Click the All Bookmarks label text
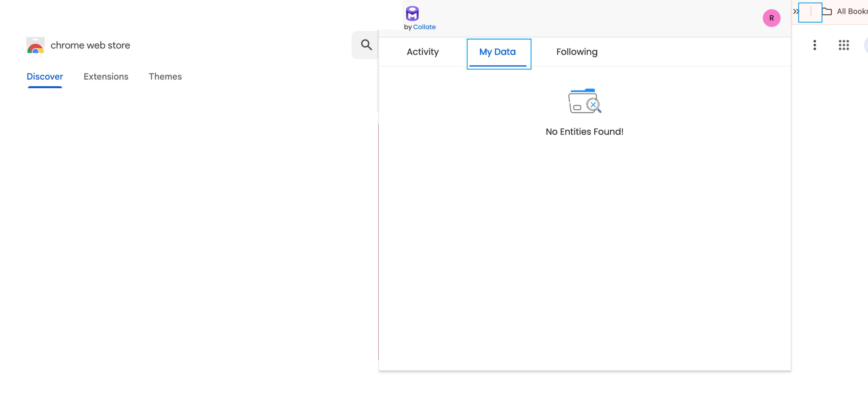Image resolution: width=868 pixels, height=417 pixels. tap(852, 11)
